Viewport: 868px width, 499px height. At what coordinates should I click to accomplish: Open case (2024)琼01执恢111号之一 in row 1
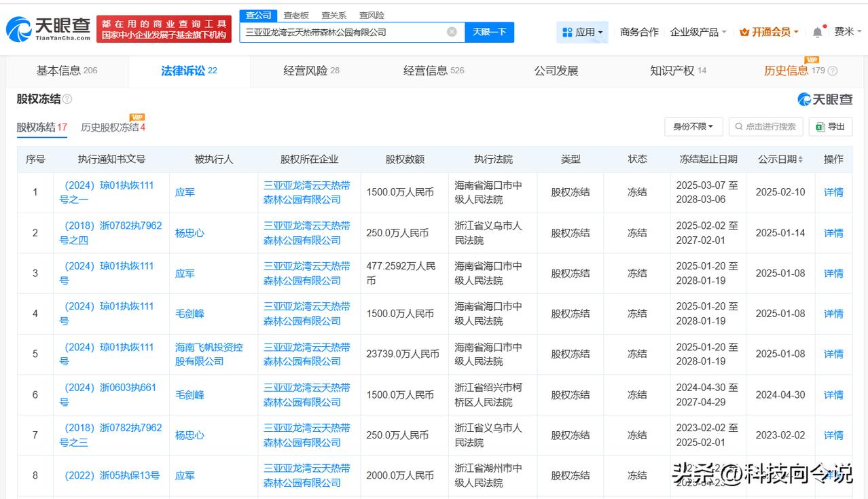click(x=107, y=192)
